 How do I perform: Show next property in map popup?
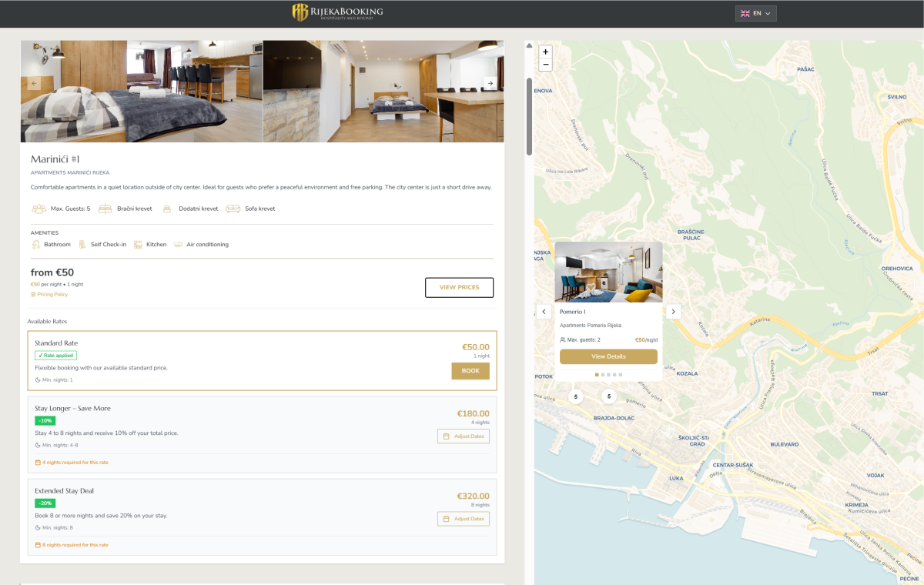click(673, 312)
